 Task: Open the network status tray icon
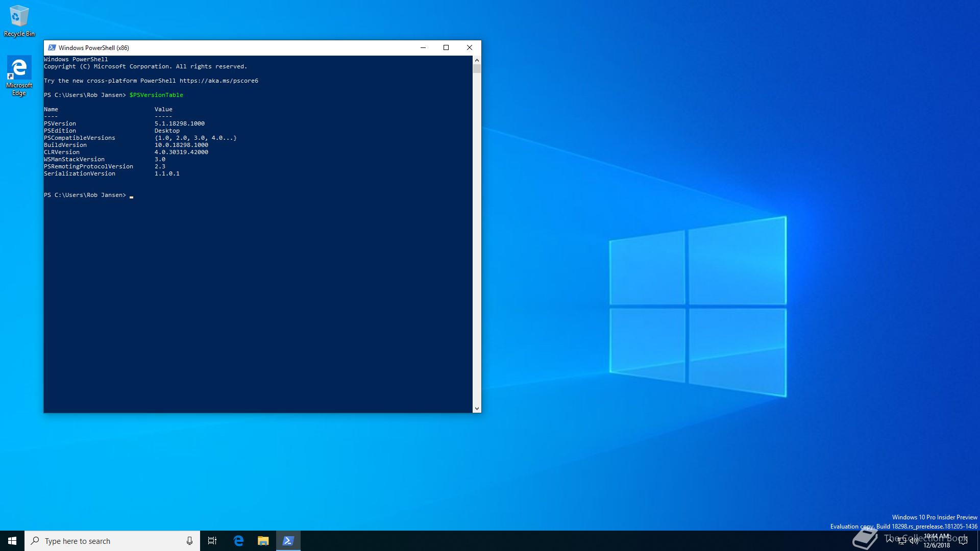902,541
